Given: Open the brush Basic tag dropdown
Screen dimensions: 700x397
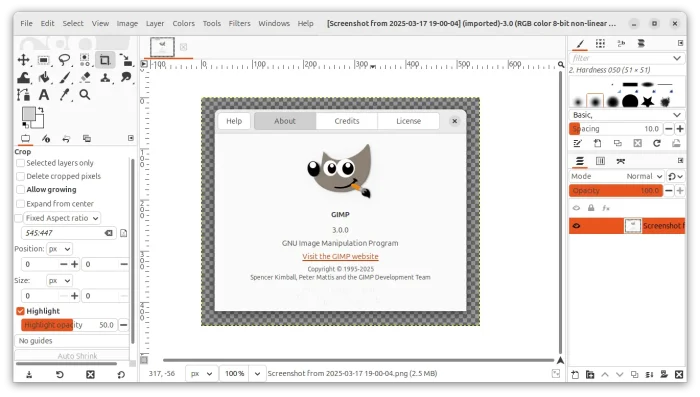Looking at the screenshot, I should 627,115.
